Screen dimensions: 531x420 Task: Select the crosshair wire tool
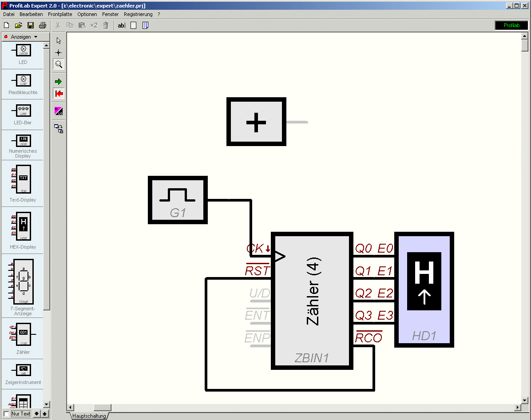click(59, 52)
